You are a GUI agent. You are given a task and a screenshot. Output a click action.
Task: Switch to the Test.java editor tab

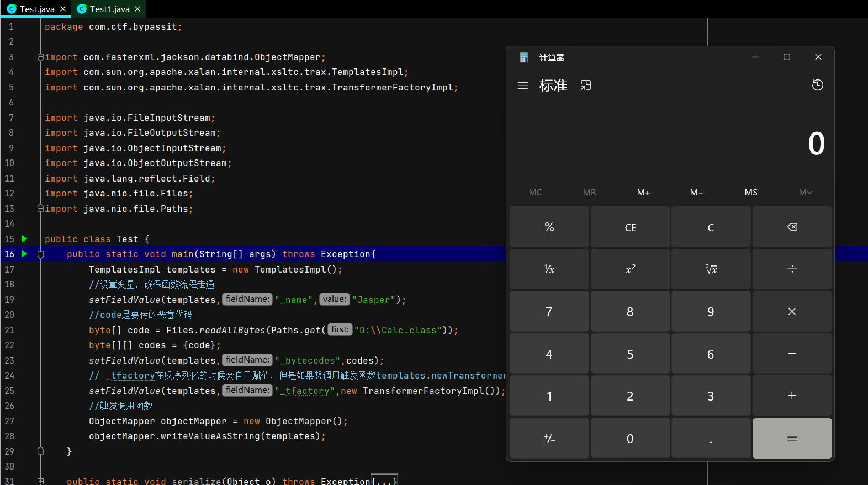coord(37,9)
